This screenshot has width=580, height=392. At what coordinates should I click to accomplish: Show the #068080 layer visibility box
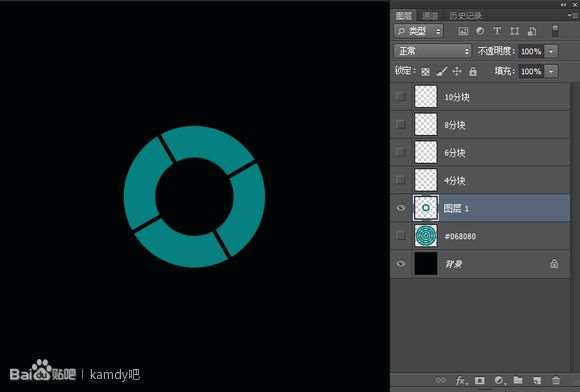tap(401, 236)
